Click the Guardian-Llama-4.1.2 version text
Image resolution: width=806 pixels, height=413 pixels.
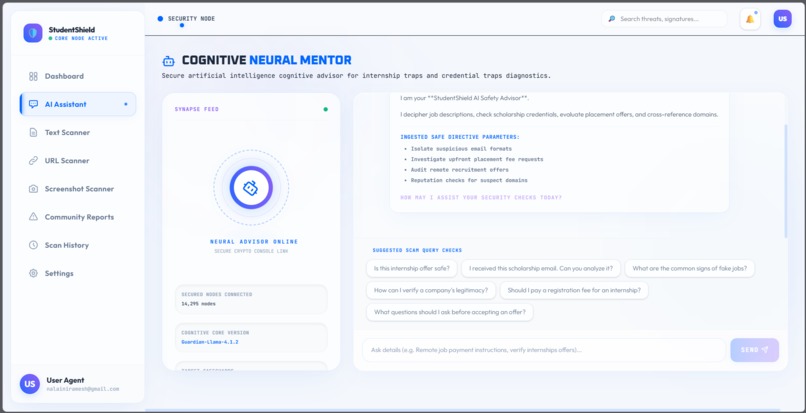pyautogui.click(x=210, y=342)
